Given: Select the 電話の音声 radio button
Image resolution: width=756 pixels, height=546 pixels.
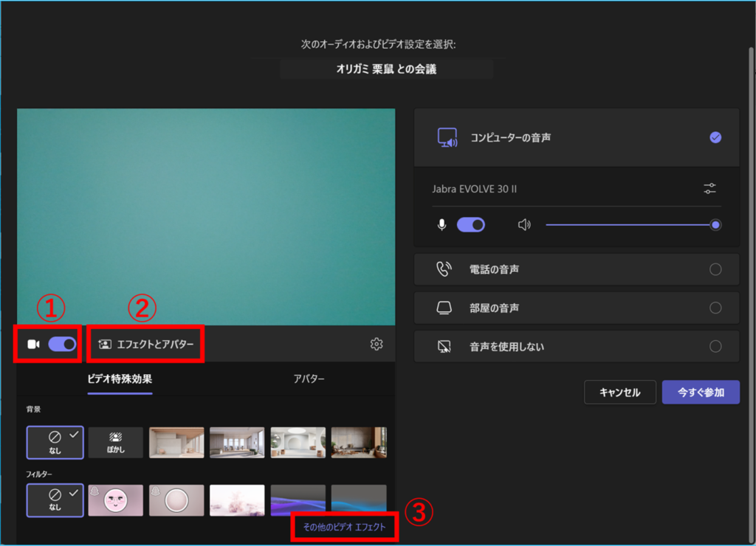Looking at the screenshot, I should (715, 269).
